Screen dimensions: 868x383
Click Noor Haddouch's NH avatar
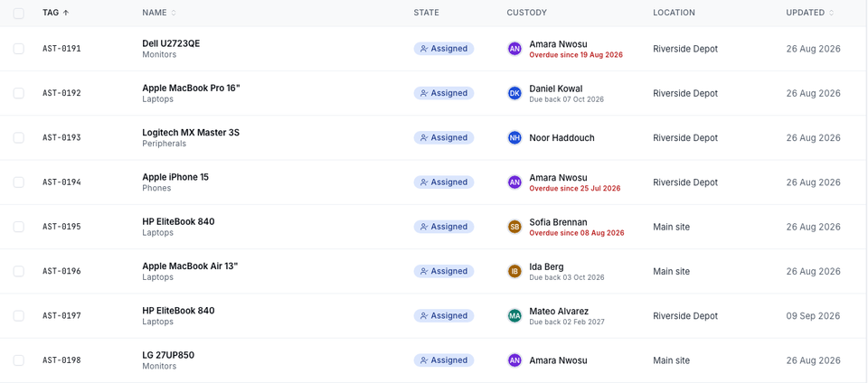tap(514, 137)
